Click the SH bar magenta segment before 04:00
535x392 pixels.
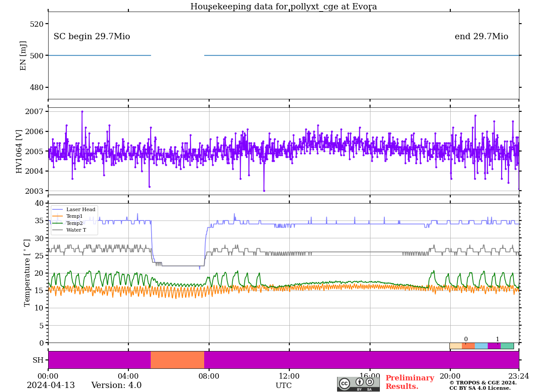(x=99, y=360)
